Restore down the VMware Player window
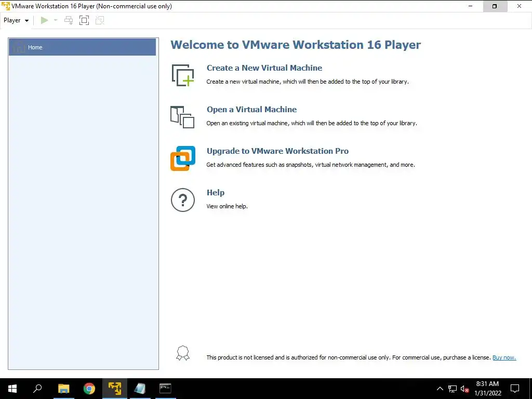The width and height of the screenshot is (532, 399). (x=495, y=6)
